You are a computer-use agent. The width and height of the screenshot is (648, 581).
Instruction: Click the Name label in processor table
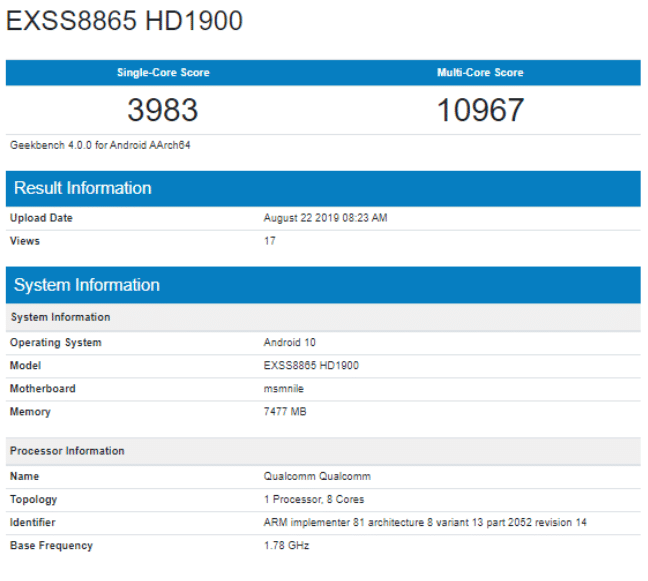24,476
